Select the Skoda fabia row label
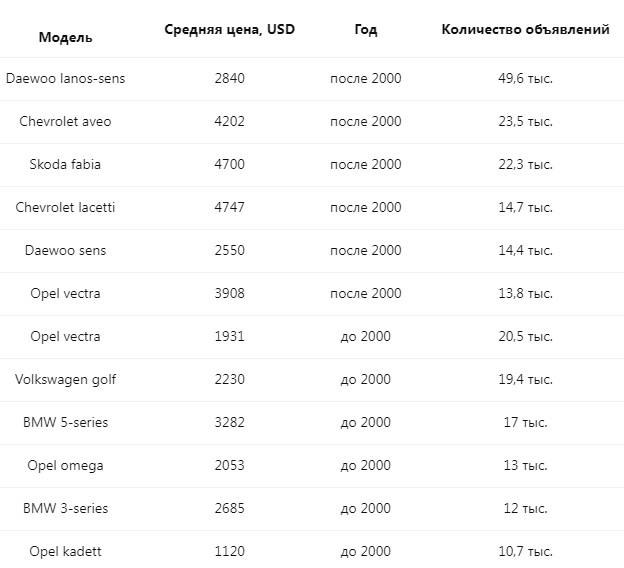 click(65, 164)
